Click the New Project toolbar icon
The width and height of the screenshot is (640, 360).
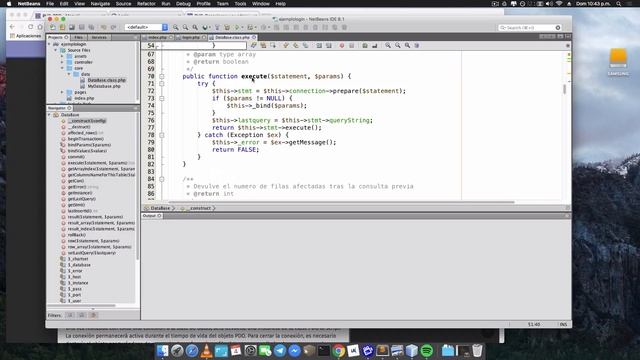pos(62,27)
